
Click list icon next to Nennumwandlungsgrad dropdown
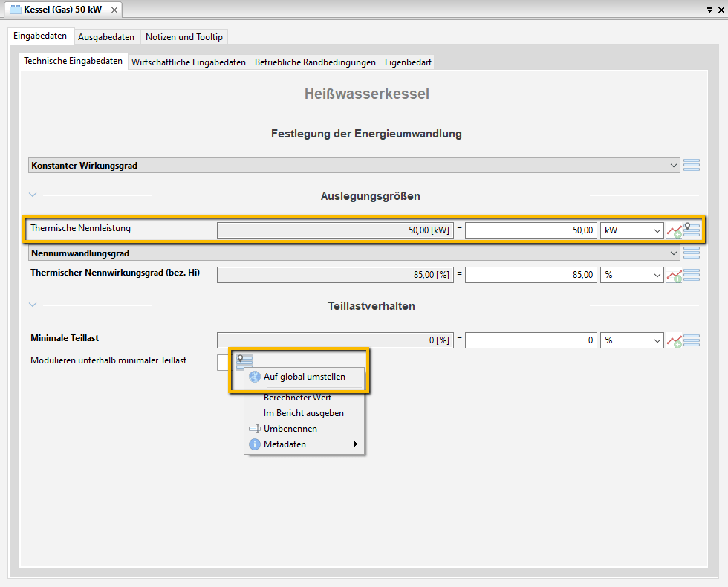click(x=692, y=253)
